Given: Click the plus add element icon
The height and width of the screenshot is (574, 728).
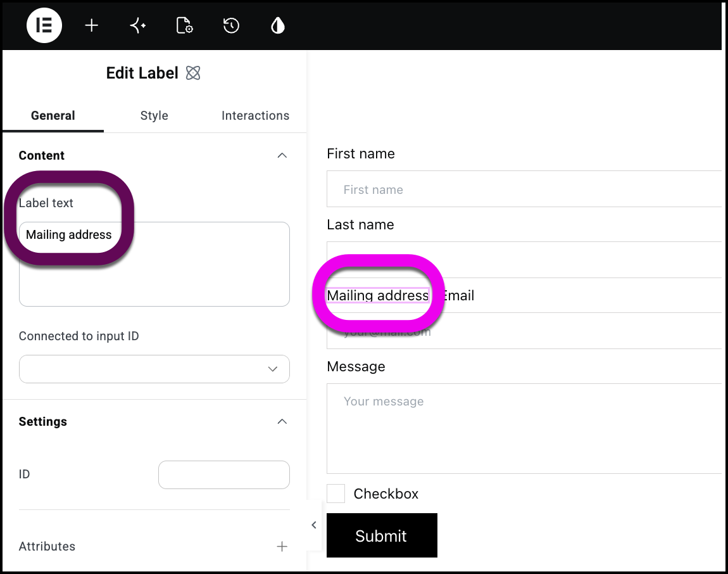Looking at the screenshot, I should coord(91,25).
